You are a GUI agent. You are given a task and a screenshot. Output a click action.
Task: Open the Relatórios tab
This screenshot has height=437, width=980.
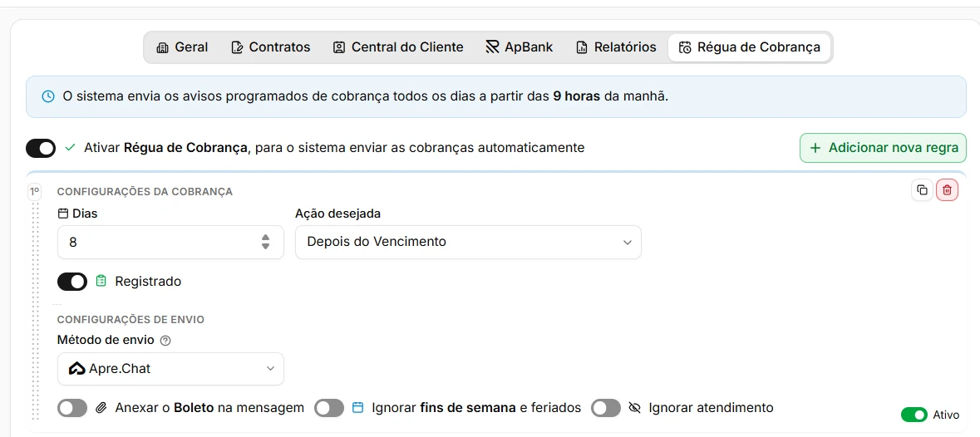pyautogui.click(x=616, y=47)
